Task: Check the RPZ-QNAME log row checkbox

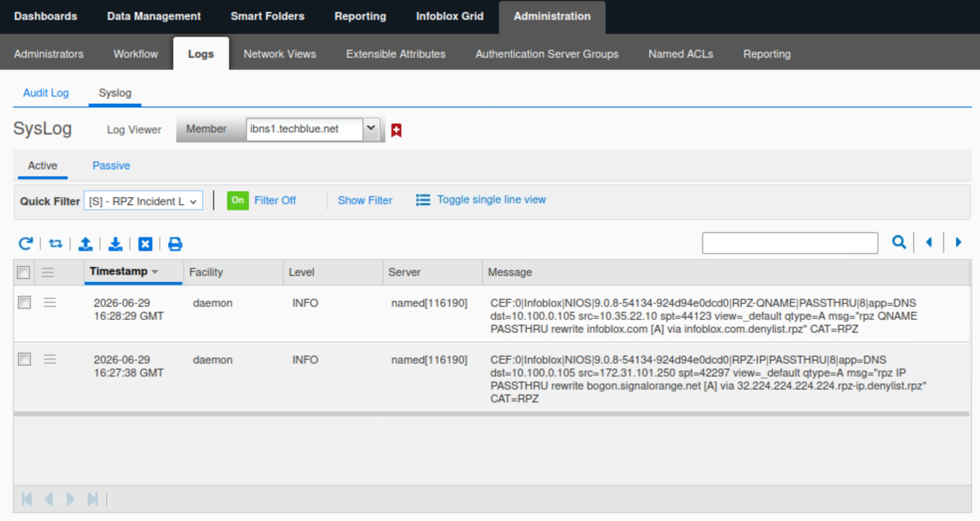Action: 24,302
